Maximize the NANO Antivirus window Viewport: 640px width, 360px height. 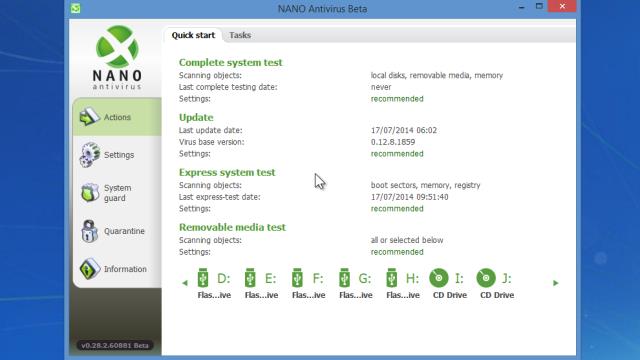point(539,6)
